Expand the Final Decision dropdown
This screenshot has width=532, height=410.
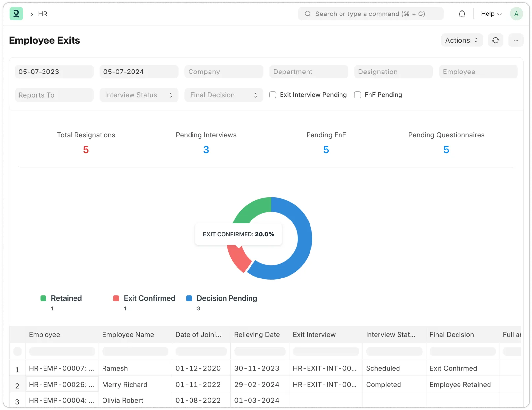pyautogui.click(x=223, y=95)
